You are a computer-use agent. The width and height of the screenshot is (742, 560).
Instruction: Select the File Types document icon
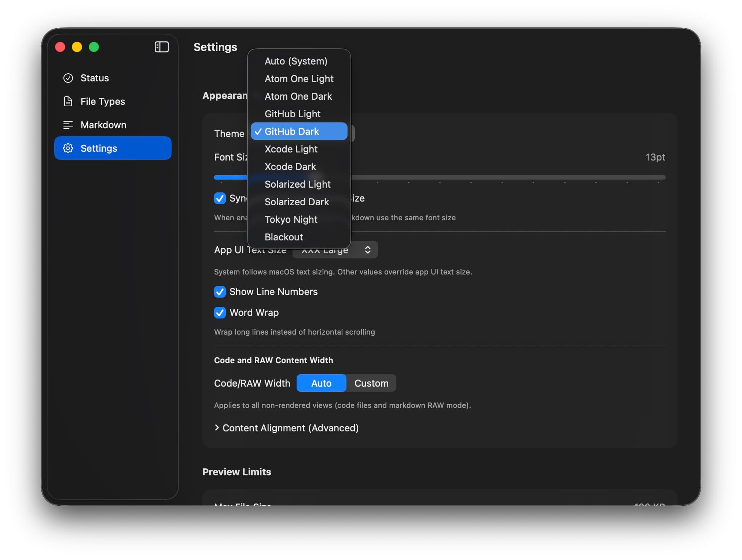(x=68, y=102)
